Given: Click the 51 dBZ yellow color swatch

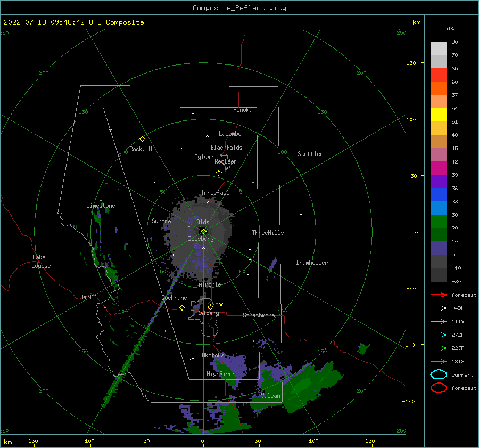Looking at the screenshot, I should pyautogui.click(x=439, y=115).
